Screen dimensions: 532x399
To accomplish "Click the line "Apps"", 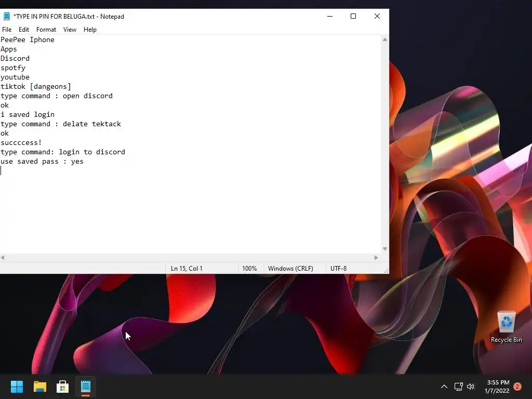I will pos(8,49).
